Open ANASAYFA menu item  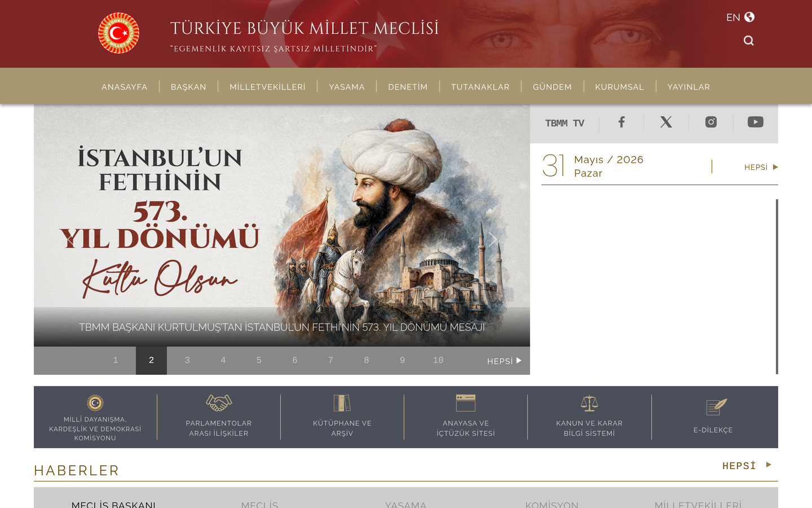[125, 87]
